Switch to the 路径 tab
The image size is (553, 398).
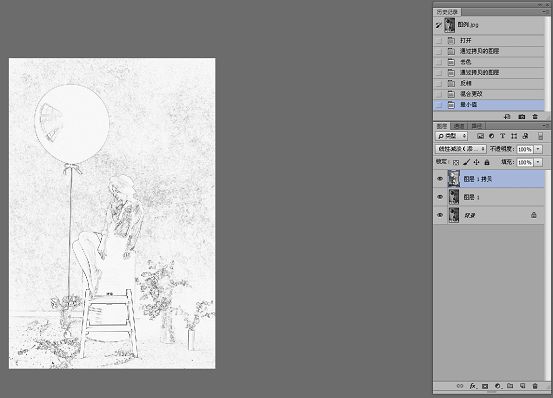pos(476,126)
